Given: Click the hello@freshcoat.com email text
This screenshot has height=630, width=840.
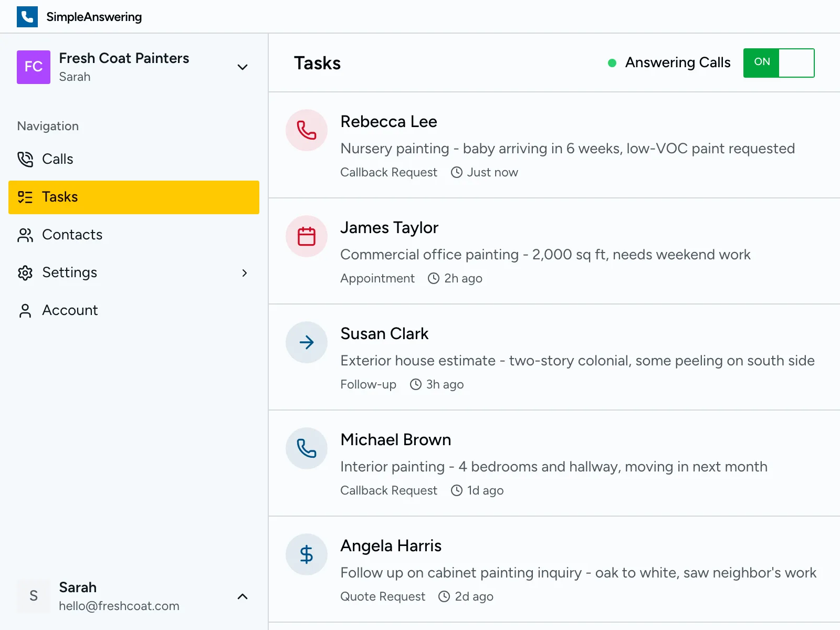Looking at the screenshot, I should coord(119,605).
